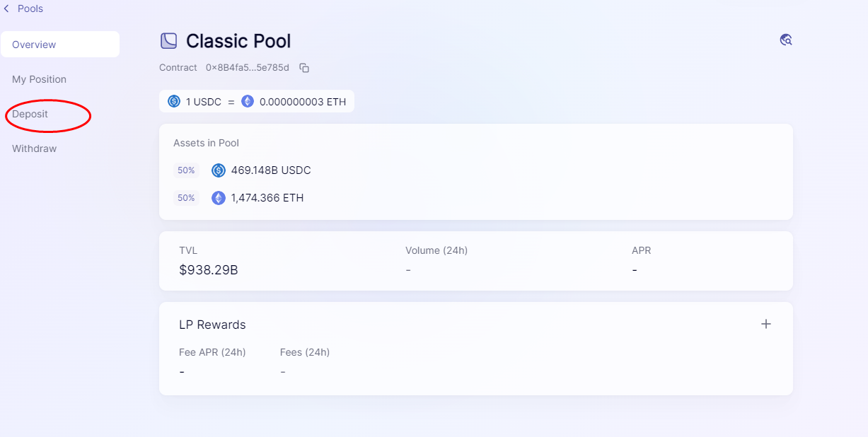
Task: Click the 50% badge next to USDC
Action: coord(186,170)
